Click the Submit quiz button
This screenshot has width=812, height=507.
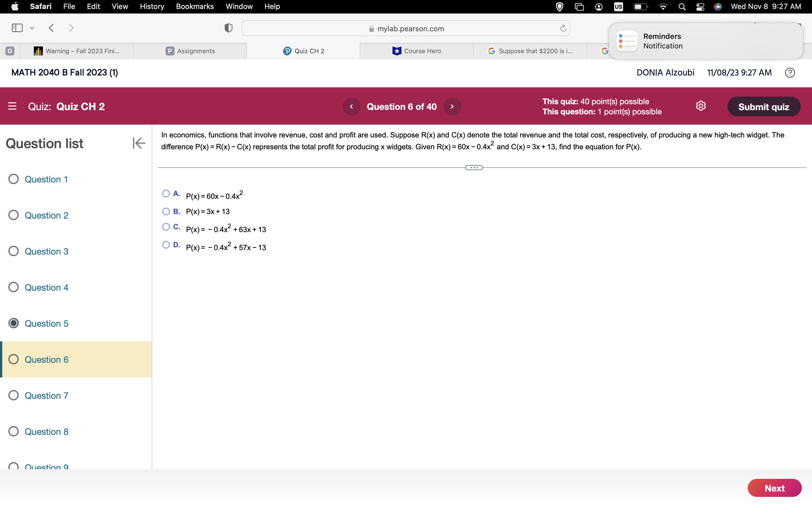(764, 106)
